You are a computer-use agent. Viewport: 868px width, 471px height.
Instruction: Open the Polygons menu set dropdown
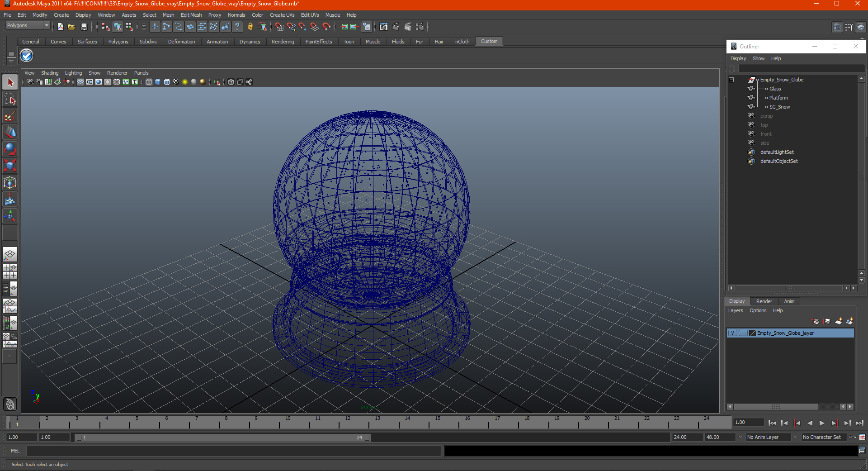[x=28, y=26]
